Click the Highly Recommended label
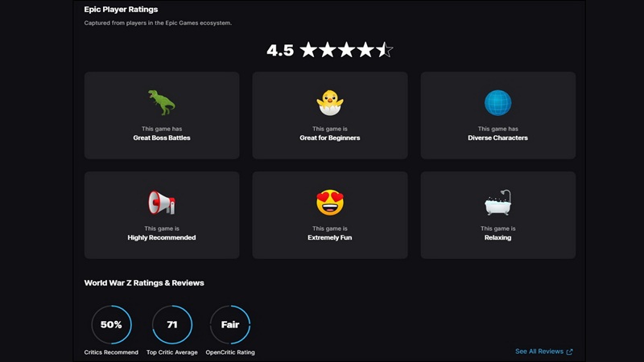The image size is (644, 362). [x=162, y=237]
